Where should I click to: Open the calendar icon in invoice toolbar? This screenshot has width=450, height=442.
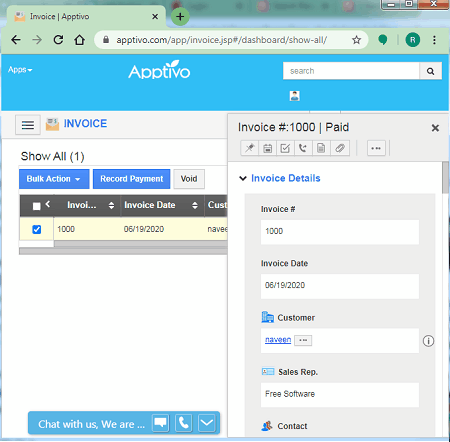267,148
